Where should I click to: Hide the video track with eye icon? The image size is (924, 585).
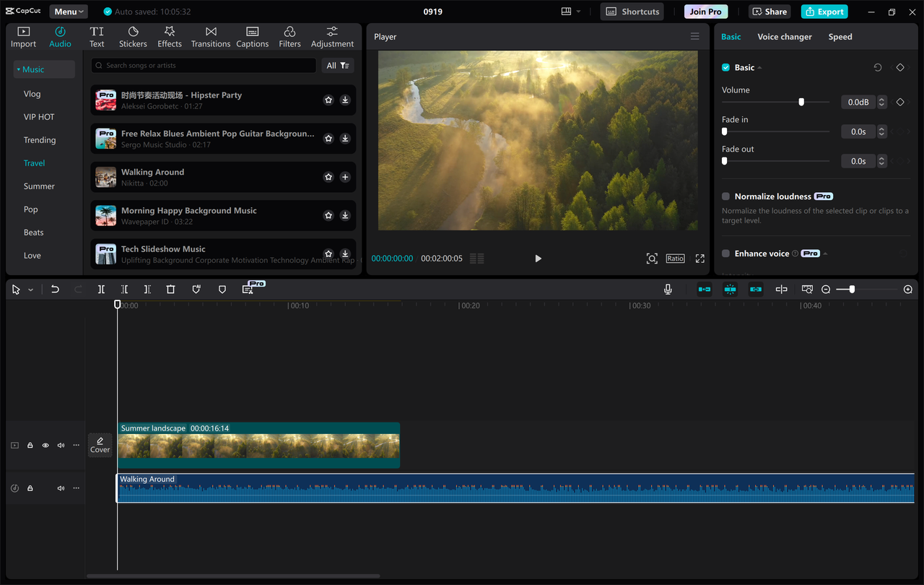pyautogui.click(x=45, y=446)
